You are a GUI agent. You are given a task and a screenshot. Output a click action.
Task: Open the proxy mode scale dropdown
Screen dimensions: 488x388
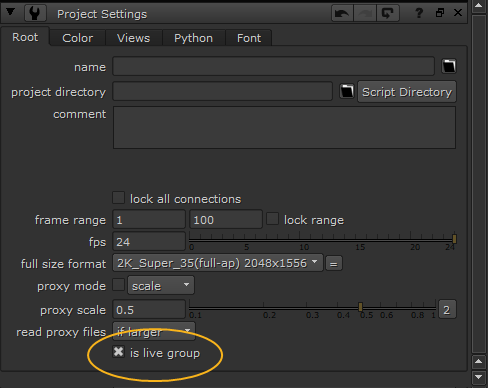point(161,286)
